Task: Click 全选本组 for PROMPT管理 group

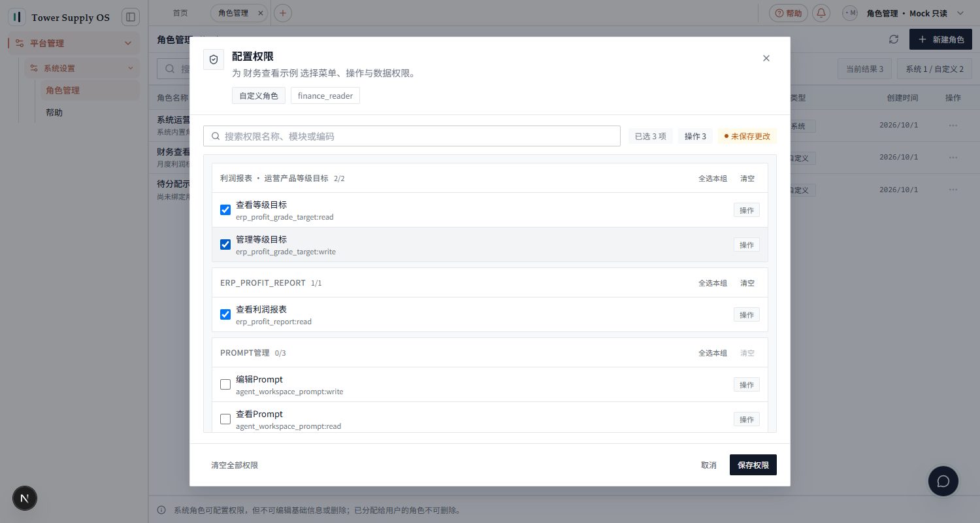Action: tap(712, 352)
